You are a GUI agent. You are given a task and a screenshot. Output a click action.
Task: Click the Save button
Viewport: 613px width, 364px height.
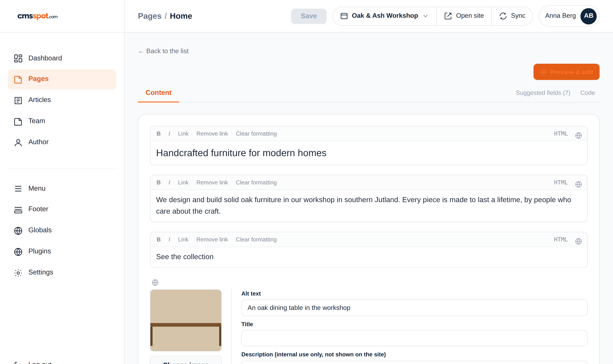tap(309, 16)
